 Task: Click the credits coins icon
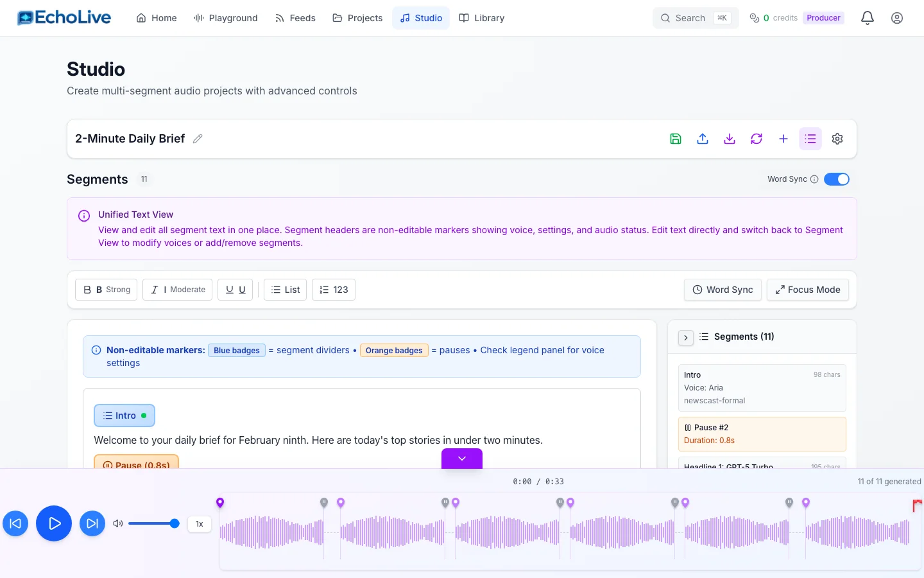755,18
